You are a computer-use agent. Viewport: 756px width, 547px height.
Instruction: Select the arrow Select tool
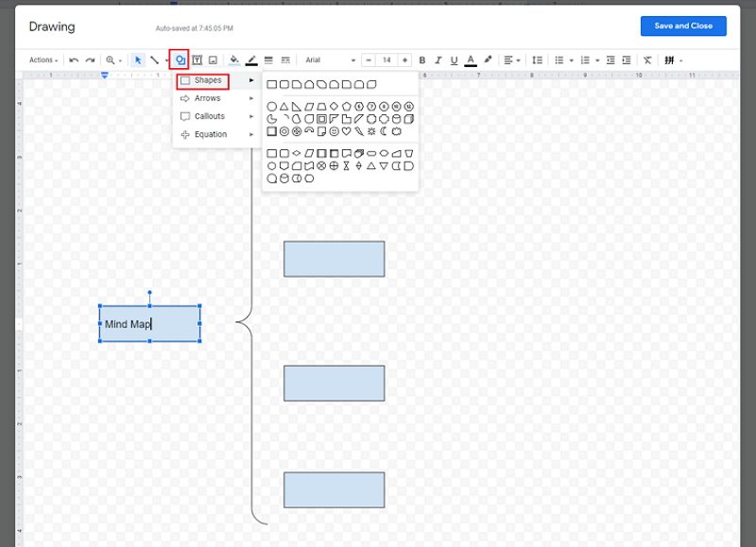click(x=139, y=60)
